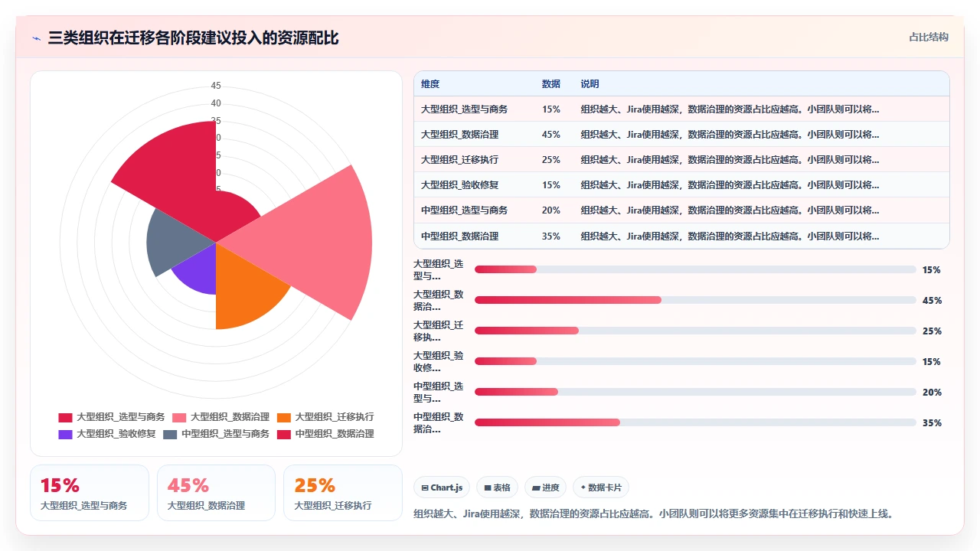The image size is (980, 551).
Task: Click the 45% value in the table
Action: [551, 135]
